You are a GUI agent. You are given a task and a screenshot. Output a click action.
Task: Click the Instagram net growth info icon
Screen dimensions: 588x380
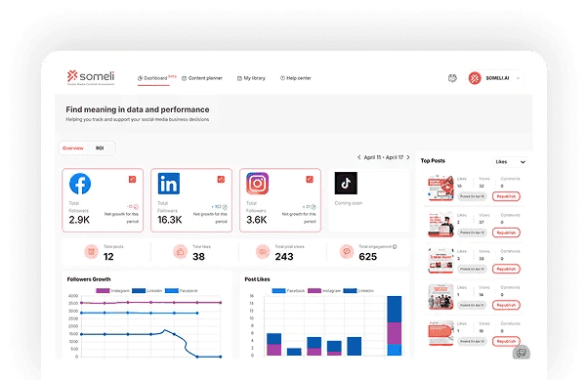tap(314, 207)
